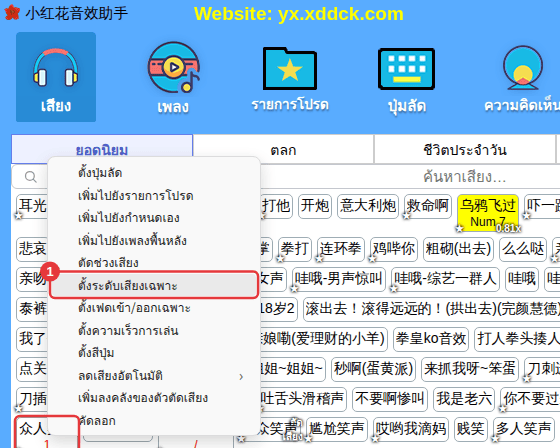Image resolution: width=560 pixels, height=448 pixels.
Task: Choose ตั้งระดับเสียงเฉพาะ menu entry
Action: (x=154, y=285)
